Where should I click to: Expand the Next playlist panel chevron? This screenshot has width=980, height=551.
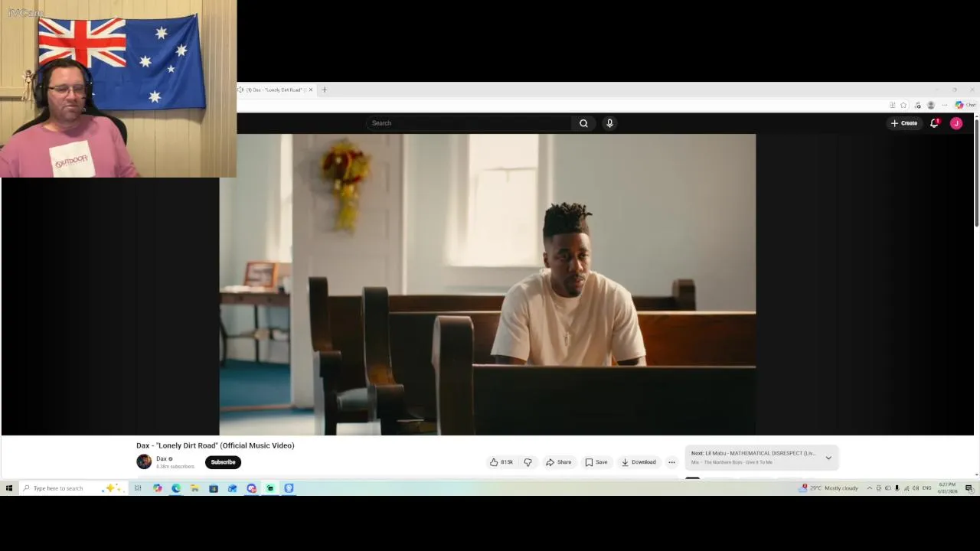click(828, 458)
